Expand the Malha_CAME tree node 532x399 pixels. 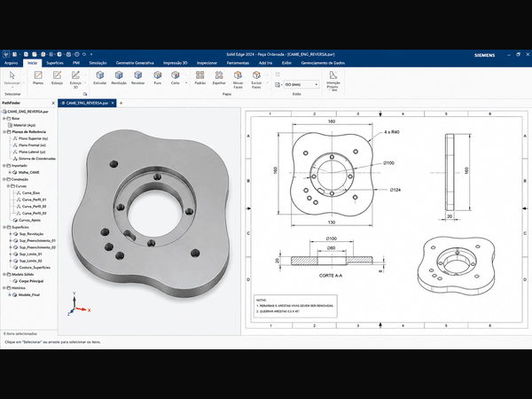(10, 172)
